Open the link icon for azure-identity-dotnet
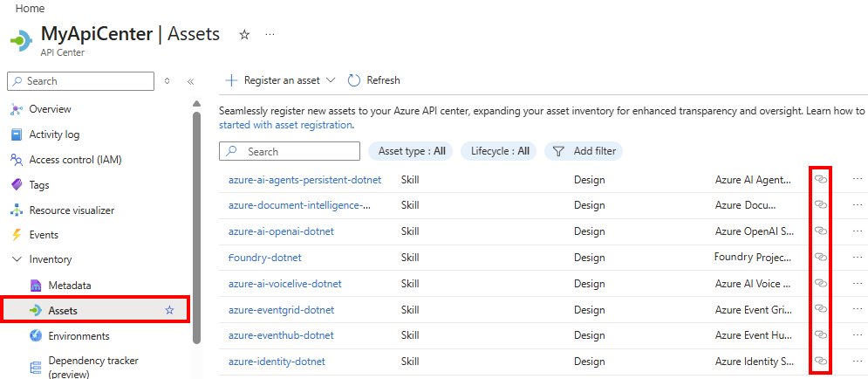 click(x=820, y=361)
